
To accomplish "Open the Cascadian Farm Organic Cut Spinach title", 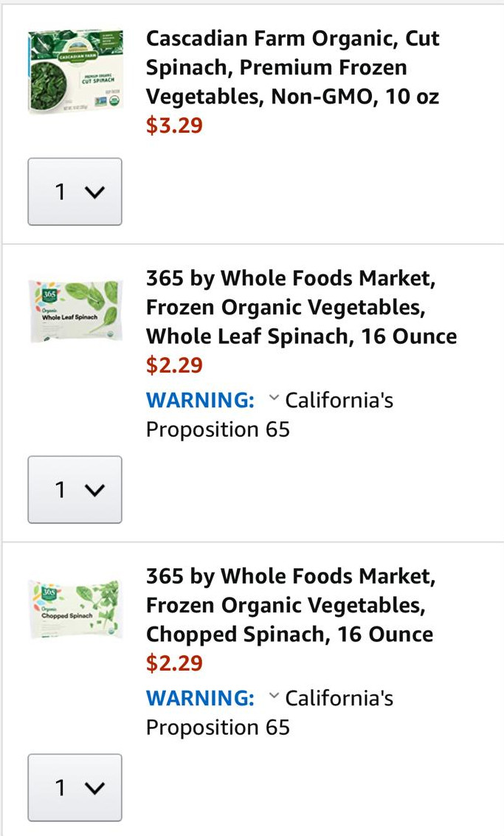I will point(292,67).
